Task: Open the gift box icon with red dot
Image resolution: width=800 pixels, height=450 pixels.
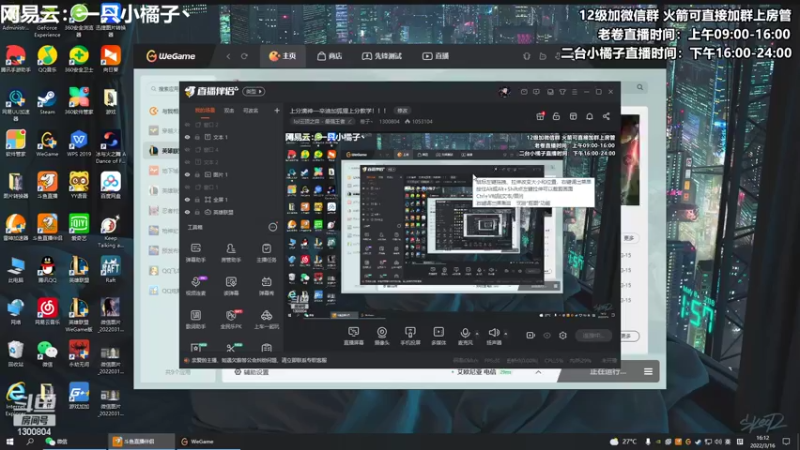Action: click(x=540, y=116)
